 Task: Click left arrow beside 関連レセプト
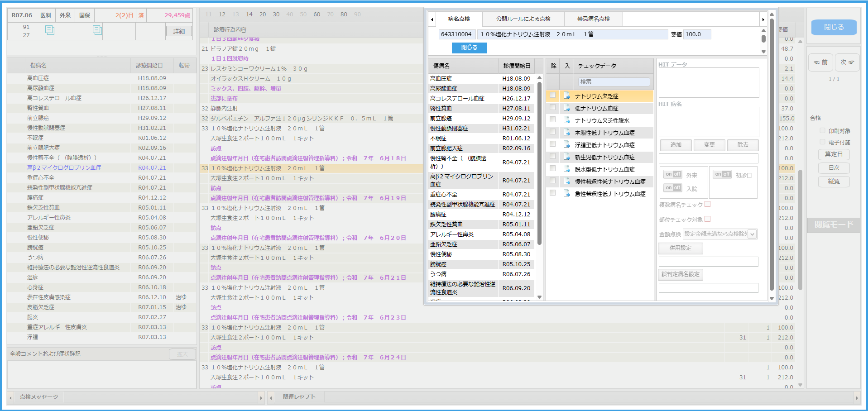tap(271, 398)
